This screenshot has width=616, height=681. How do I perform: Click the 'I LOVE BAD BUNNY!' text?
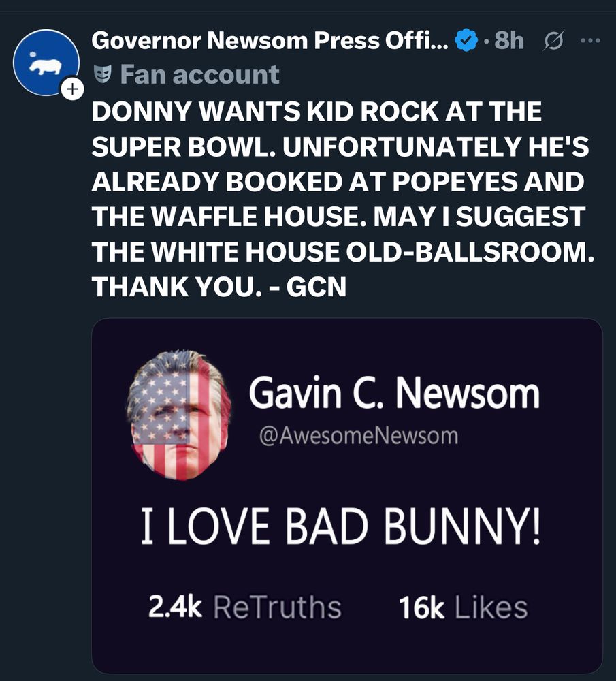[342, 528]
